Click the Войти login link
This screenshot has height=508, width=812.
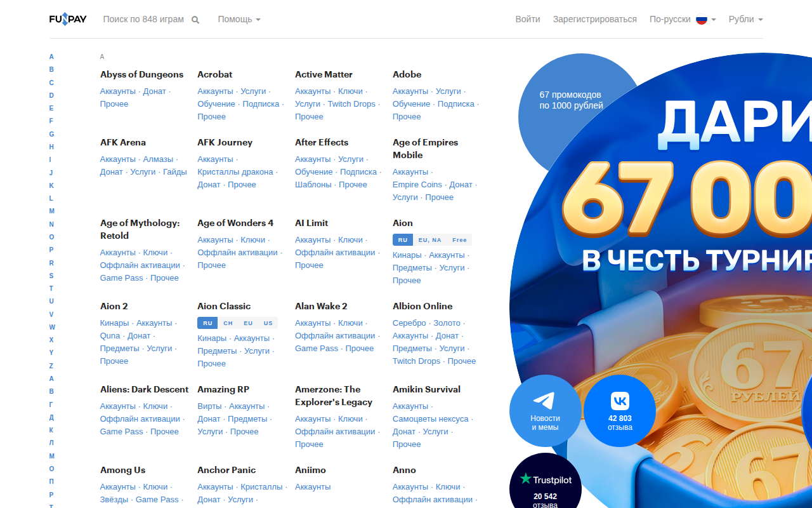pos(528,19)
